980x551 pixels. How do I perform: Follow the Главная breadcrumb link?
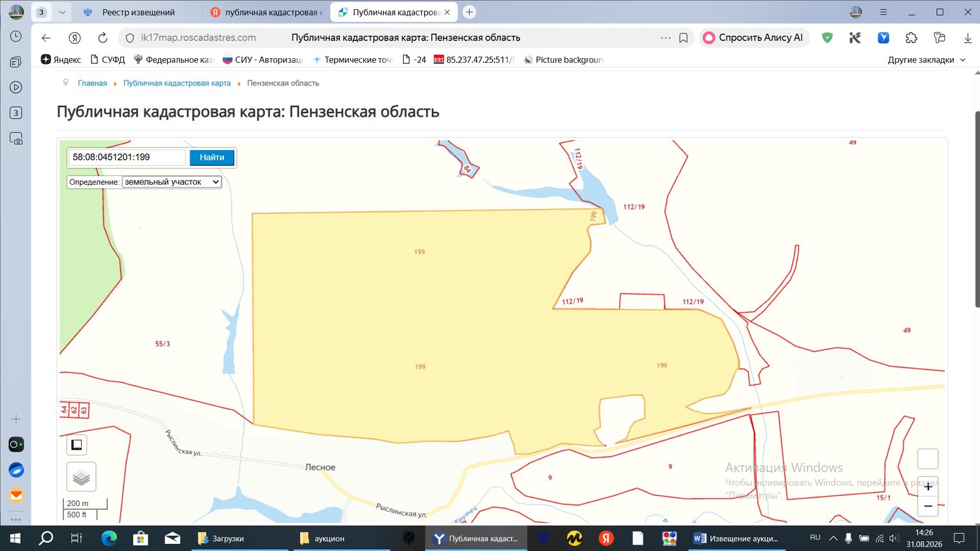click(92, 83)
